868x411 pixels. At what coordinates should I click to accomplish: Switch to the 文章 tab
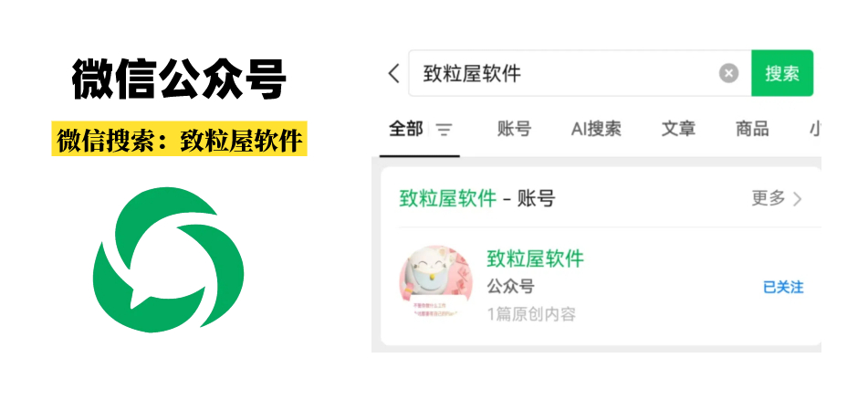(678, 129)
